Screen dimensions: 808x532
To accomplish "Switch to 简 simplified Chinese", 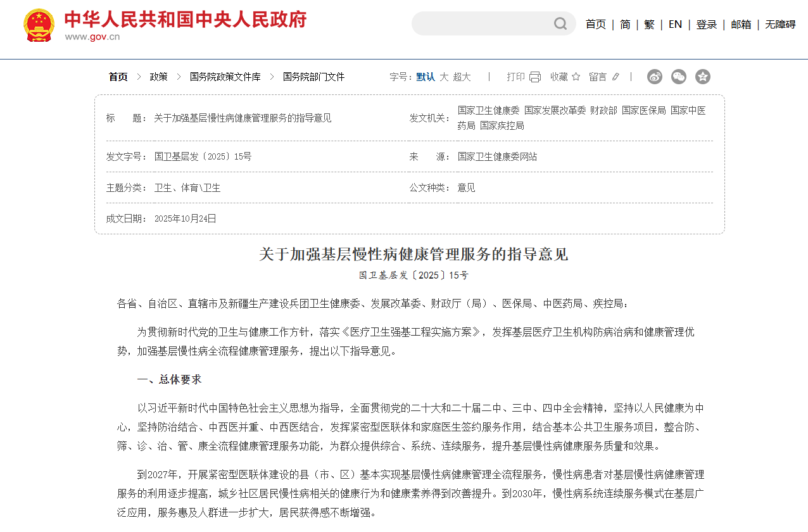I will coord(625,24).
